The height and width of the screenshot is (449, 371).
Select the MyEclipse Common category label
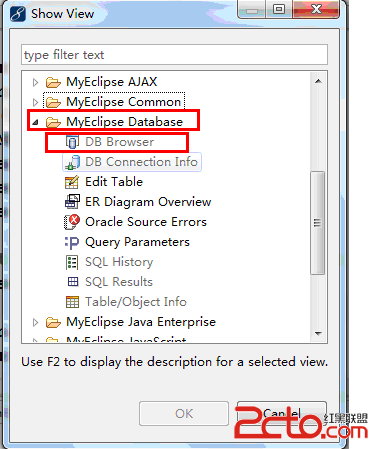coord(123,102)
